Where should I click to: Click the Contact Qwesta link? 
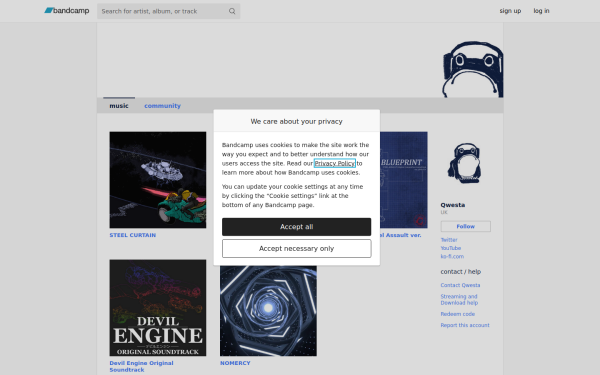460,285
